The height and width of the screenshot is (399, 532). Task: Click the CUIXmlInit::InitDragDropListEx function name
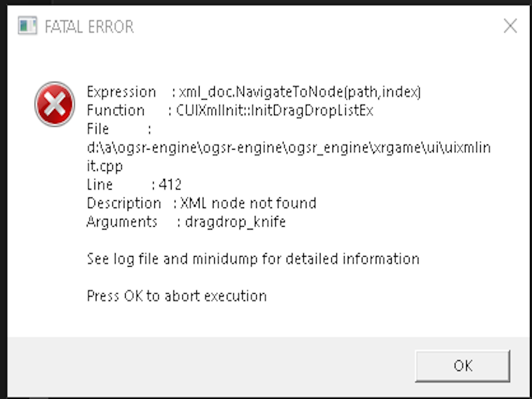(275, 110)
